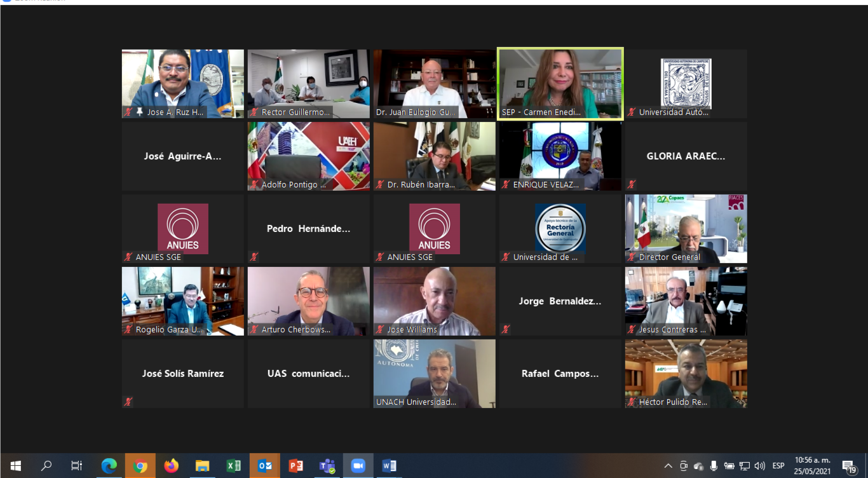The image size is (868, 478).
Task: Select Dr. Juan Eulogio video tile
Action: [x=435, y=84]
